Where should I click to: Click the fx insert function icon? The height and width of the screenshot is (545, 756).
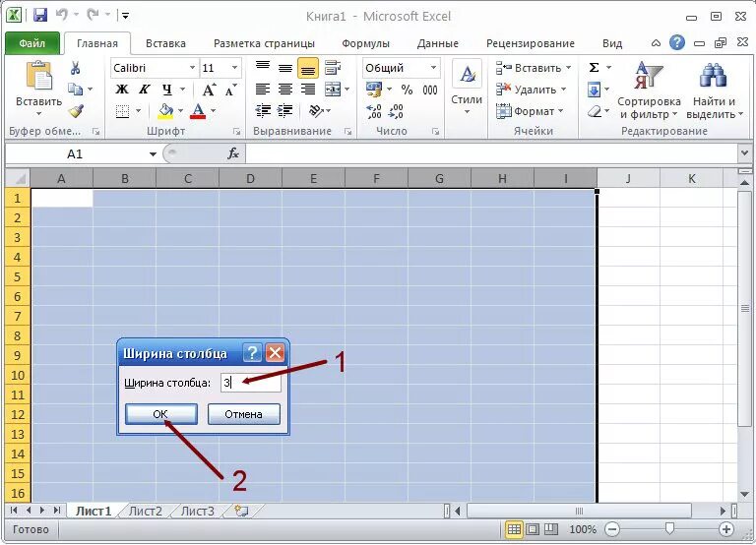(233, 153)
